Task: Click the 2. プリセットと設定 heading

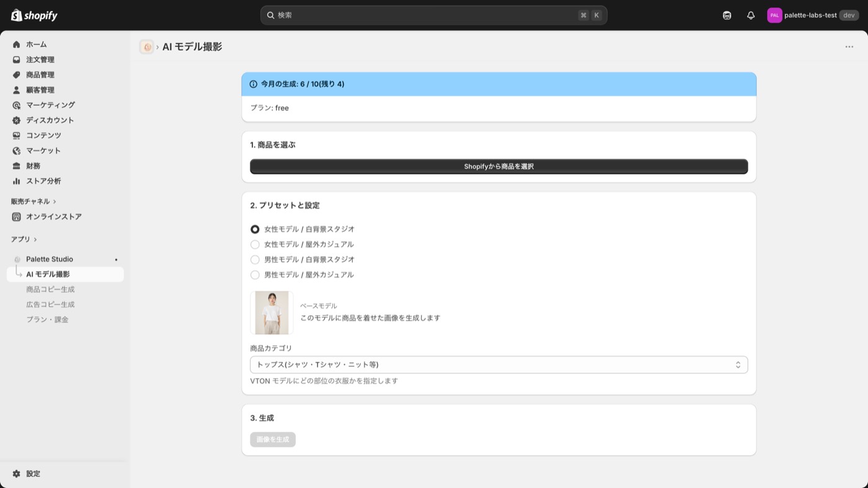Action: pyautogui.click(x=285, y=205)
